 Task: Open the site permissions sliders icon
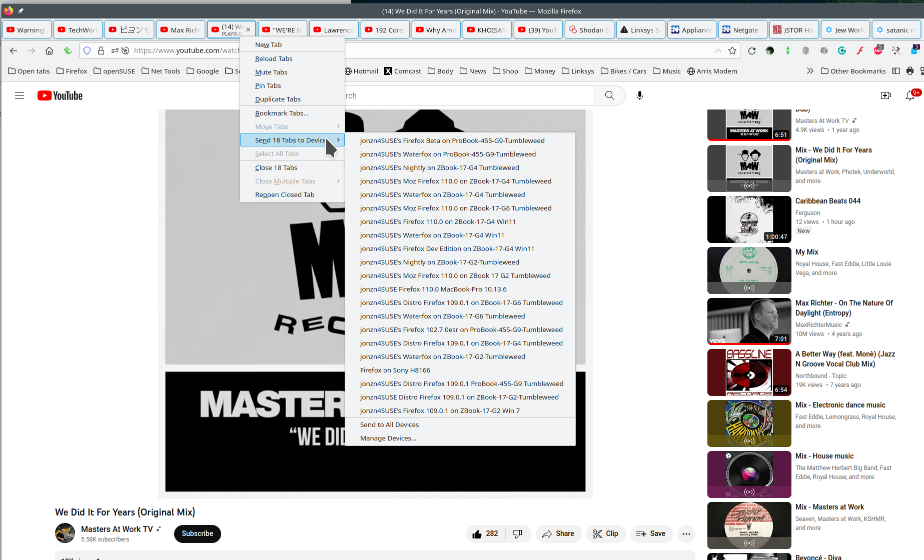pyautogui.click(x=115, y=50)
